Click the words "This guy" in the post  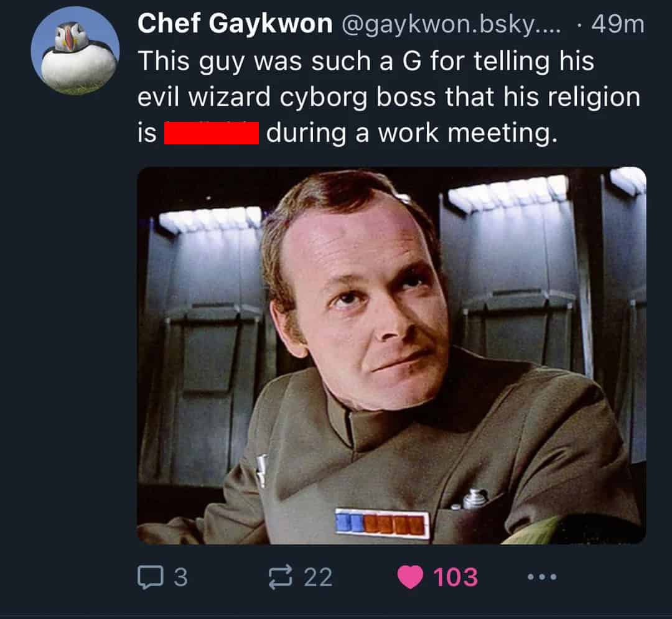click(x=193, y=62)
